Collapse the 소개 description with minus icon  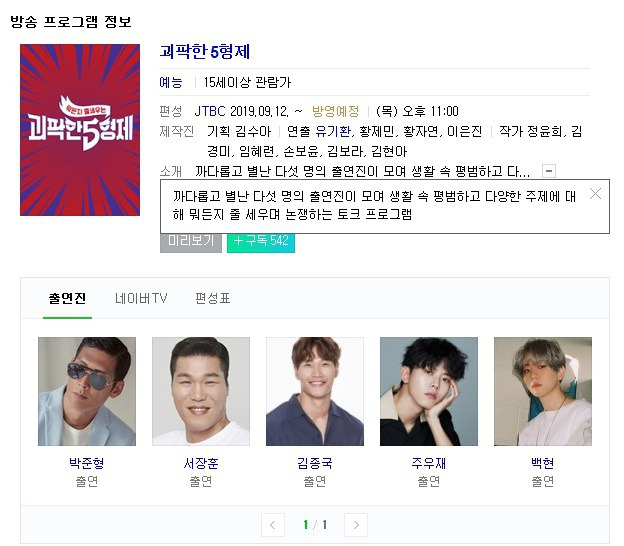click(549, 171)
